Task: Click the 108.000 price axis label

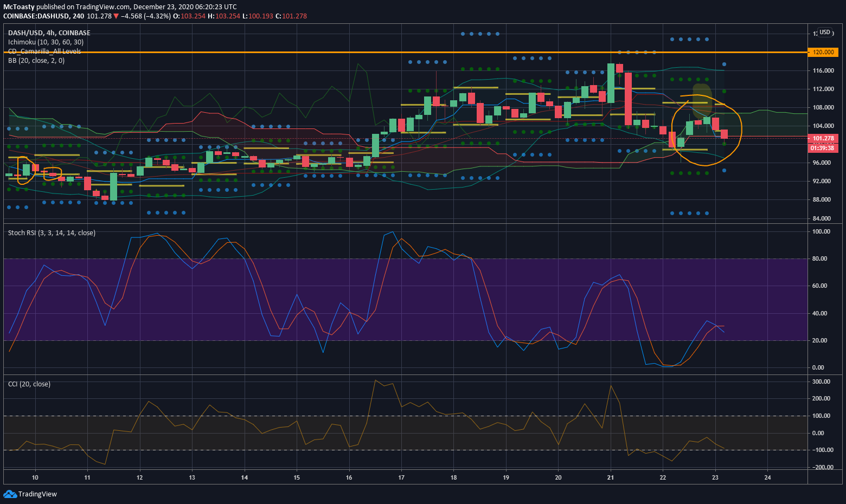Action: [x=823, y=107]
